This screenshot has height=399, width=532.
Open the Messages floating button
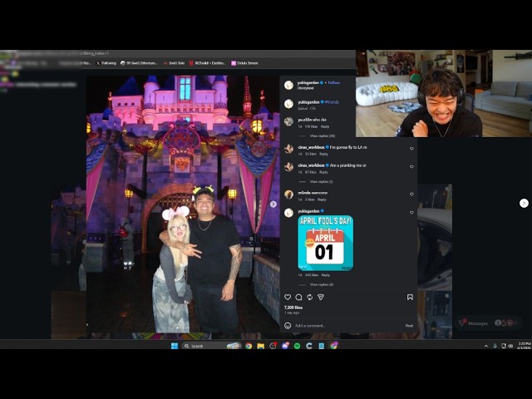click(489, 323)
